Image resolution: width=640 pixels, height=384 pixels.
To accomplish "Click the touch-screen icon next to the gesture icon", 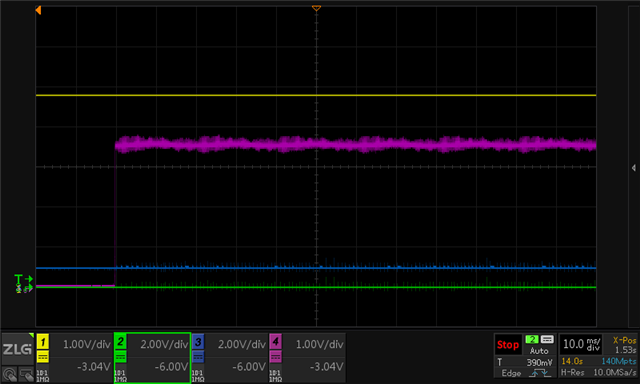I will point(26,374).
